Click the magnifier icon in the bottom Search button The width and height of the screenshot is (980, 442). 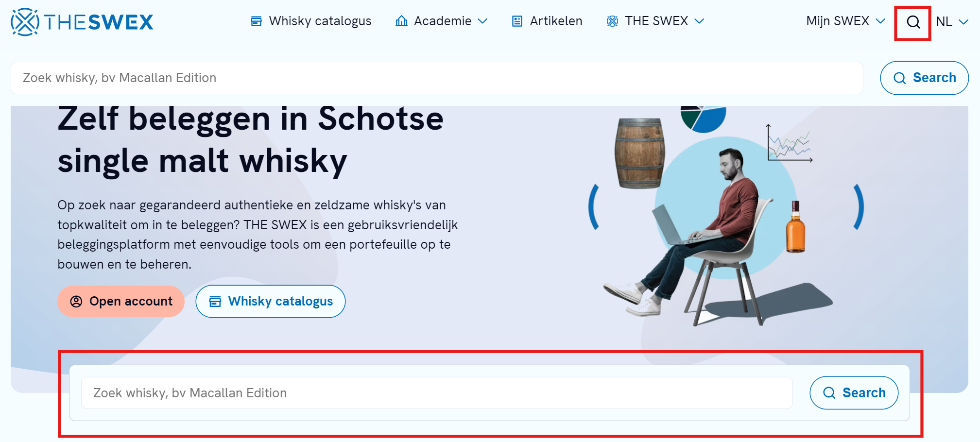(829, 392)
